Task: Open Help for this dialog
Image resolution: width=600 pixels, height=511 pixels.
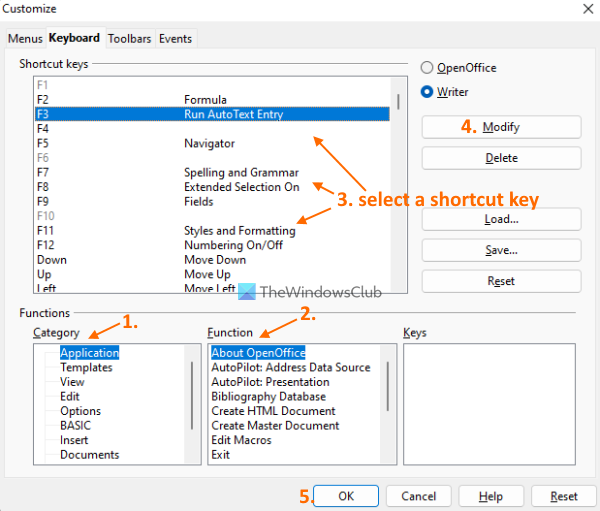Action: (490, 496)
